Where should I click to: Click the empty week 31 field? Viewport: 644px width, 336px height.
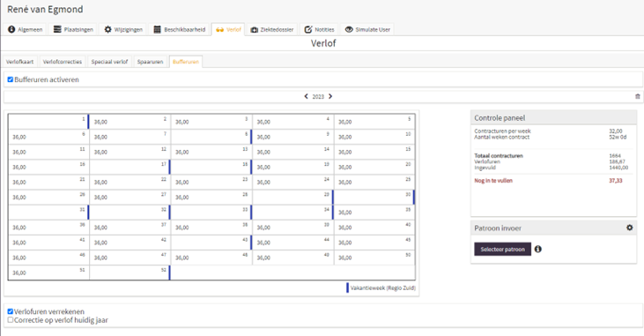[x=48, y=213]
